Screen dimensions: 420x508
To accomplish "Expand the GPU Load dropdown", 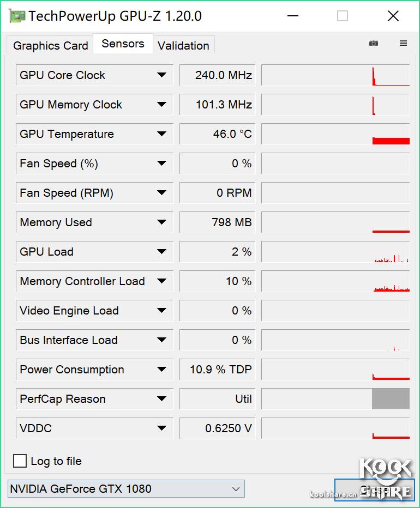I will 163,251.
